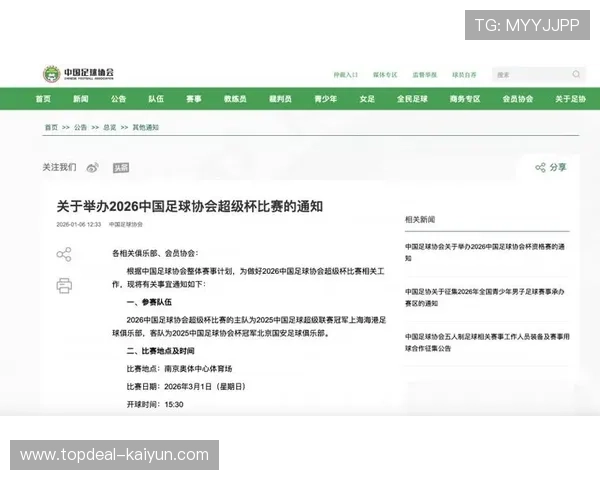Click the 分享 share label
The width and height of the screenshot is (600, 480).
pos(558,167)
